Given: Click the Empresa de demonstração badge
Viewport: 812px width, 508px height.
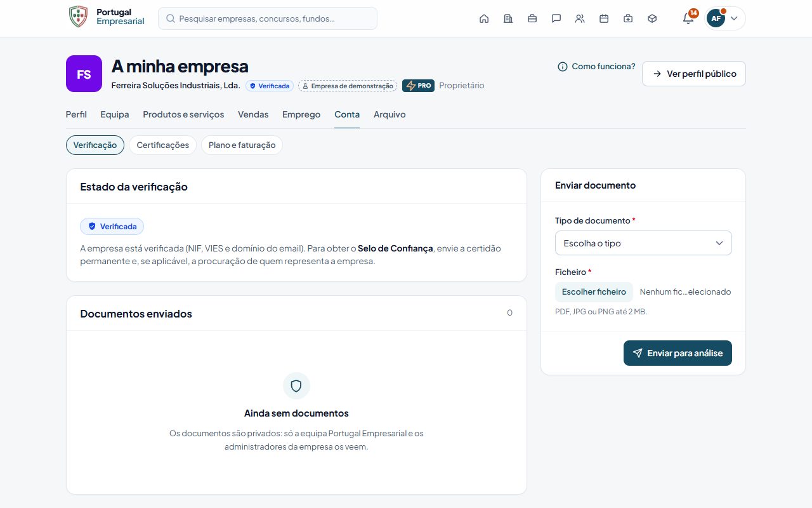Looking at the screenshot, I should click(348, 86).
